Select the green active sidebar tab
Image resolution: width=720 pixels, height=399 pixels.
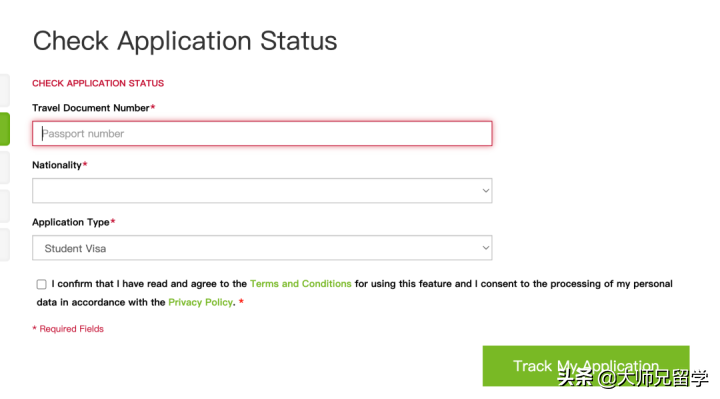point(5,129)
